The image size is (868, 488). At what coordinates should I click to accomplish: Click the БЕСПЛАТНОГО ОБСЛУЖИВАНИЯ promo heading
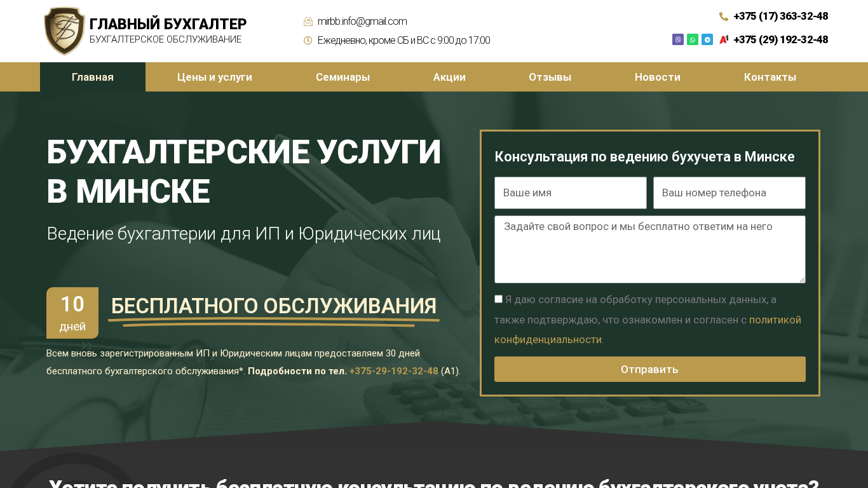point(274,306)
